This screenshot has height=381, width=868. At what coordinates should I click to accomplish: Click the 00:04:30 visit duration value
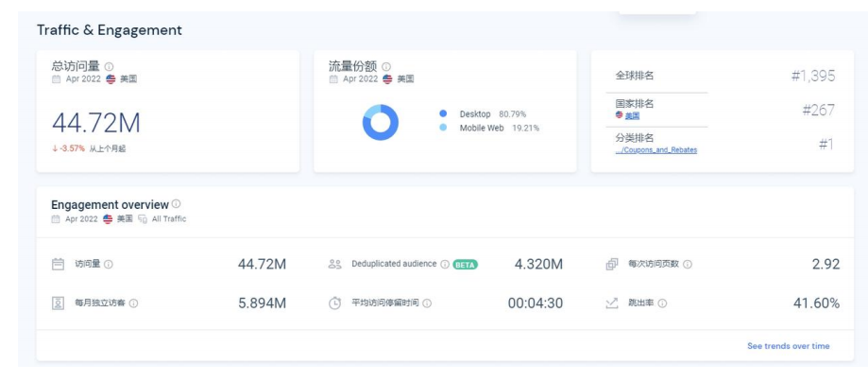click(x=536, y=303)
